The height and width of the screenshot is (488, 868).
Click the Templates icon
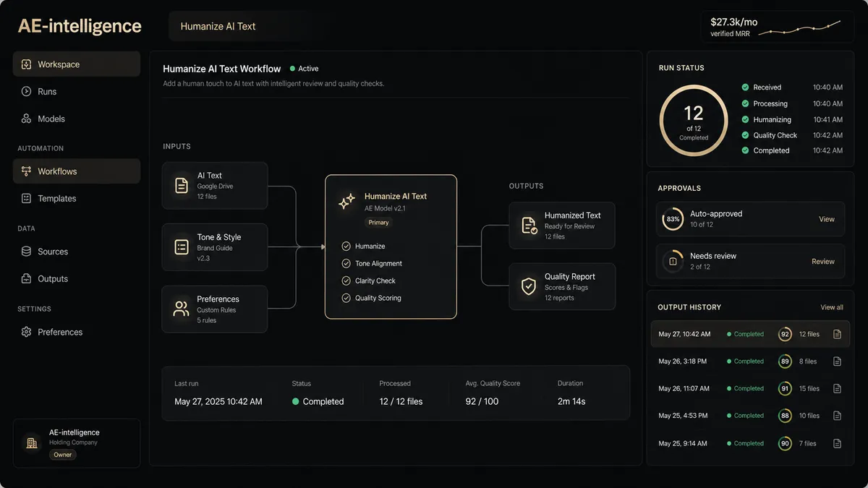[27, 198]
